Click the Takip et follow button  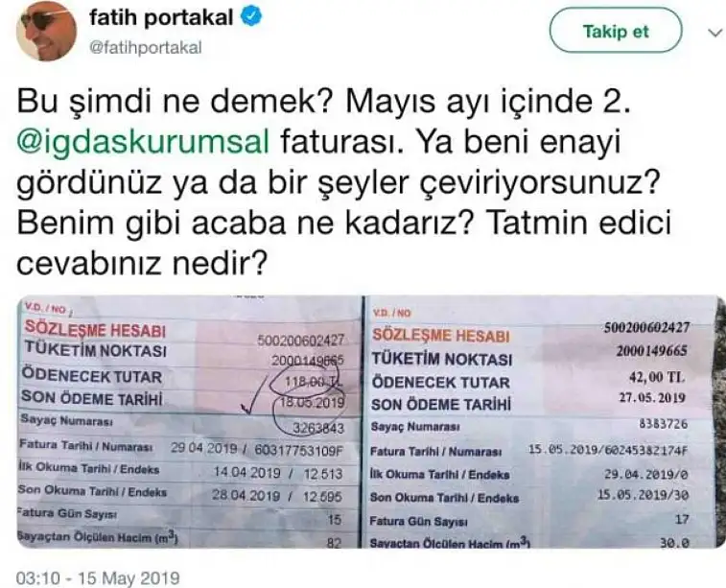coord(616,31)
